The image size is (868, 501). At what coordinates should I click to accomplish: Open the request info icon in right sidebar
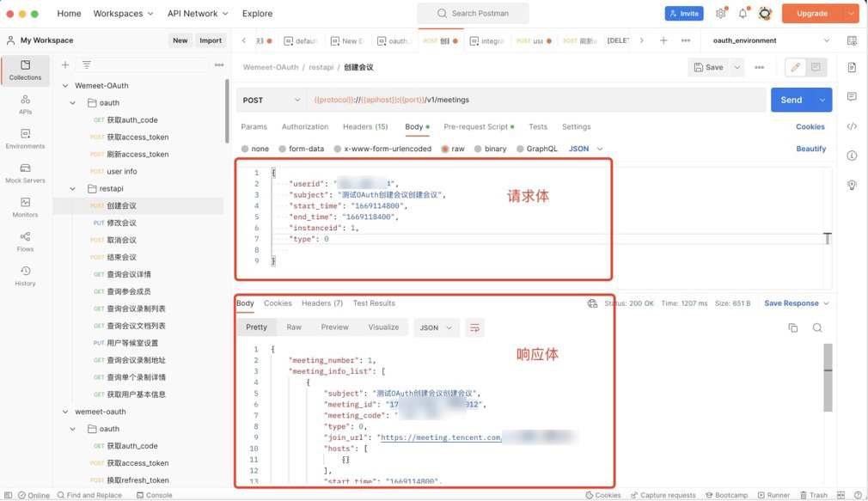(852, 156)
